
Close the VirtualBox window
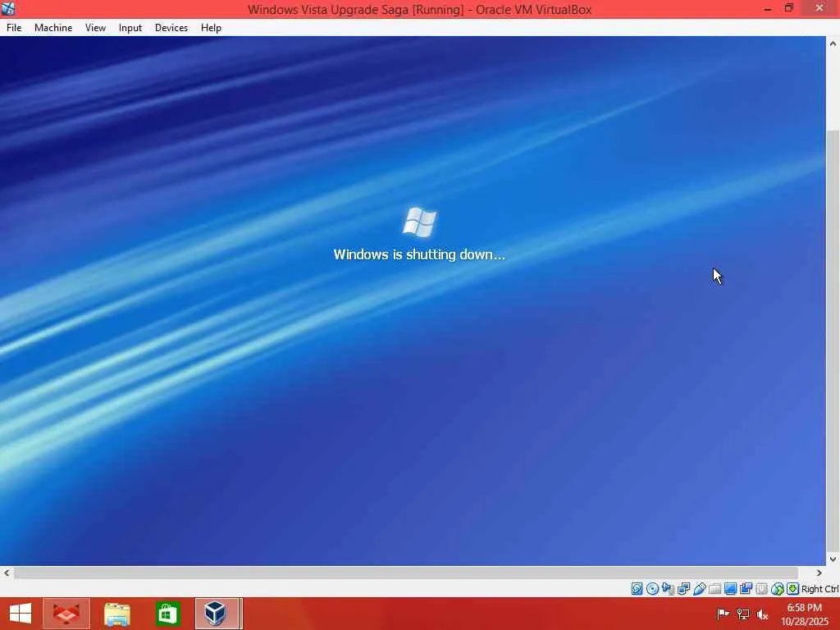coord(819,8)
